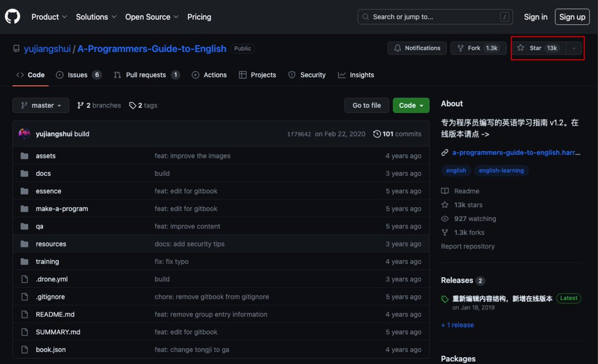Expand the Product menu
This screenshot has height=364, width=598.
(49, 17)
